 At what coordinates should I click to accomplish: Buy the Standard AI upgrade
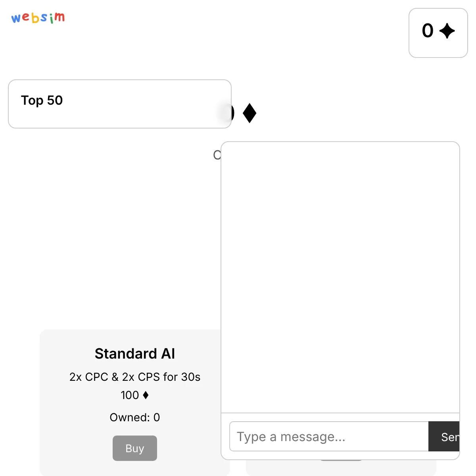(135, 448)
